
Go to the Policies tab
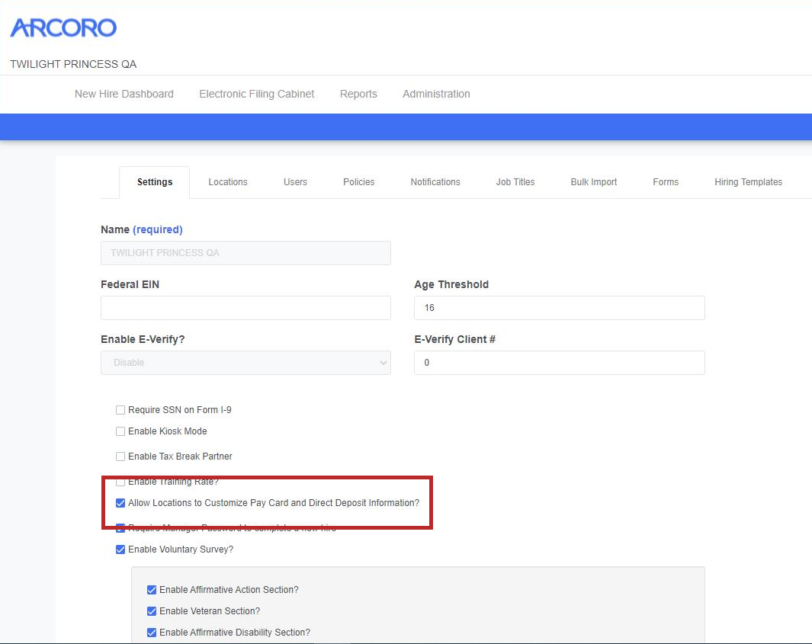(359, 182)
